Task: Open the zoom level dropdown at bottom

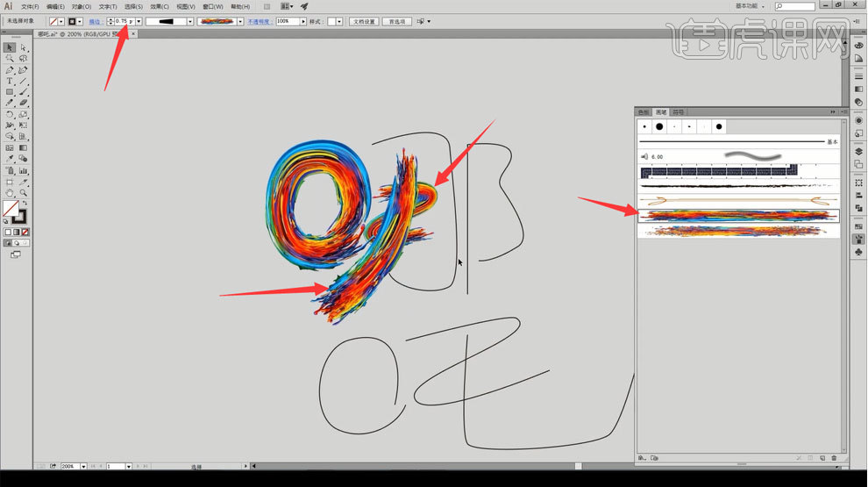Action: pos(83,467)
